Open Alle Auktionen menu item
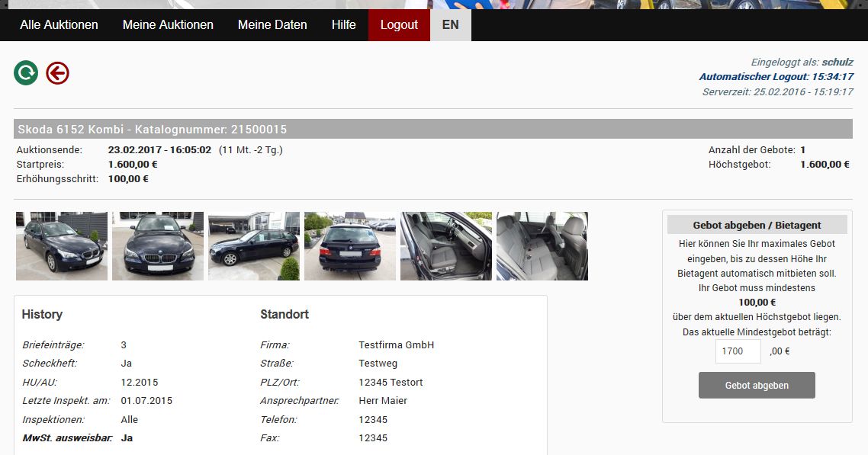The height and width of the screenshot is (455, 868). pos(59,25)
